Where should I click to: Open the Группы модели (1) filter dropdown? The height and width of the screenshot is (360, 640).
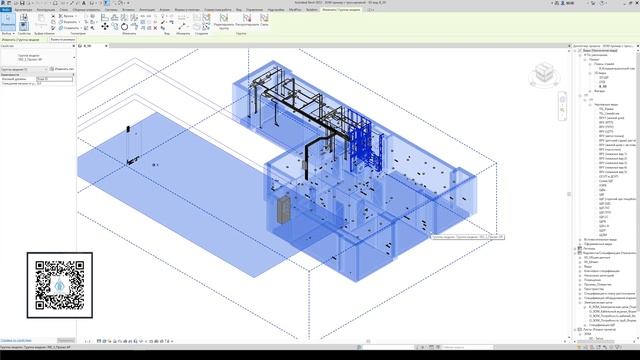(x=24, y=69)
